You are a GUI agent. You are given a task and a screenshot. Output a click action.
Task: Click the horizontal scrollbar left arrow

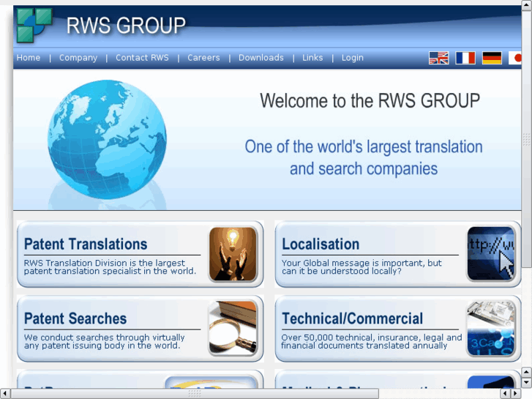coord(4,394)
